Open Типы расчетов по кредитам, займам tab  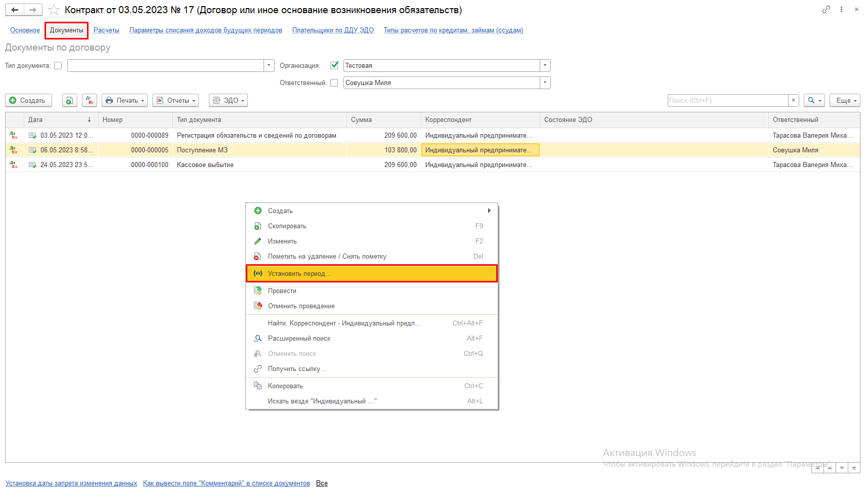click(x=453, y=30)
